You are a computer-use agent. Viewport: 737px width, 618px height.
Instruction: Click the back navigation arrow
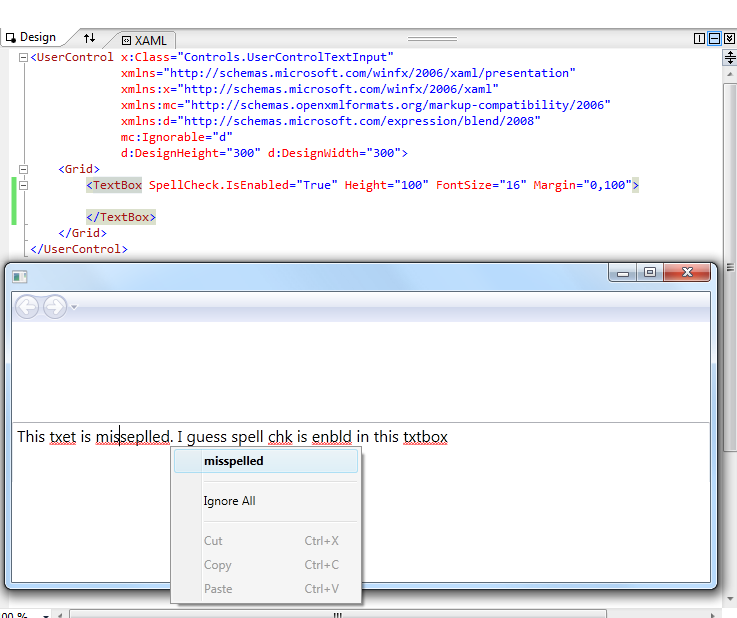[27, 307]
